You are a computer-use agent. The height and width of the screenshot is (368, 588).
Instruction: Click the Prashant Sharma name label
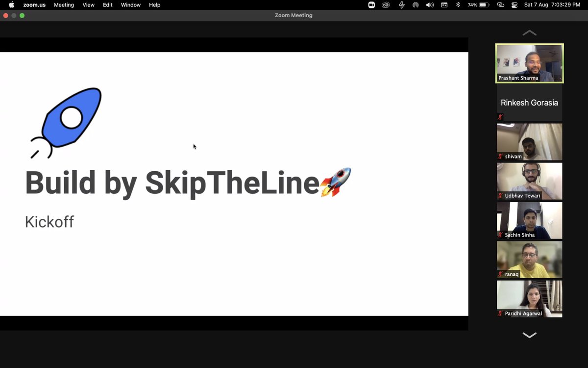(518, 78)
